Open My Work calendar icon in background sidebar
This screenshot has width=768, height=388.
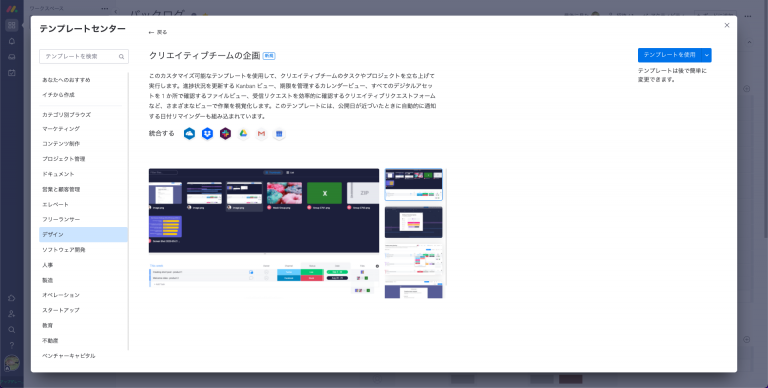(12, 73)
